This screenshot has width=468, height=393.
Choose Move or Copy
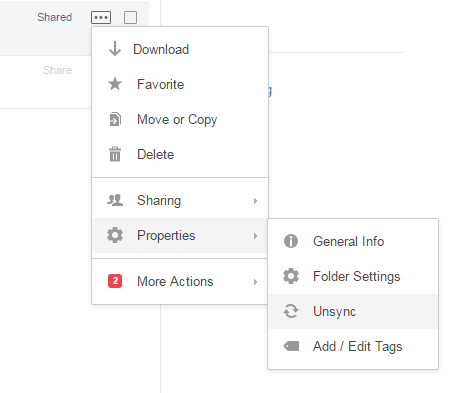[x=180, y=119]
